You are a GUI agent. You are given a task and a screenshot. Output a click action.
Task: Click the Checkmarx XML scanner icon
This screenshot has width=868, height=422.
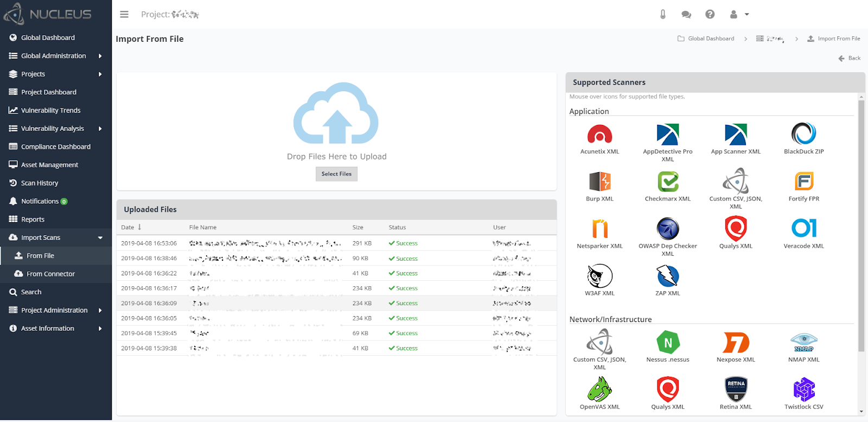click(x=668, y=181)
